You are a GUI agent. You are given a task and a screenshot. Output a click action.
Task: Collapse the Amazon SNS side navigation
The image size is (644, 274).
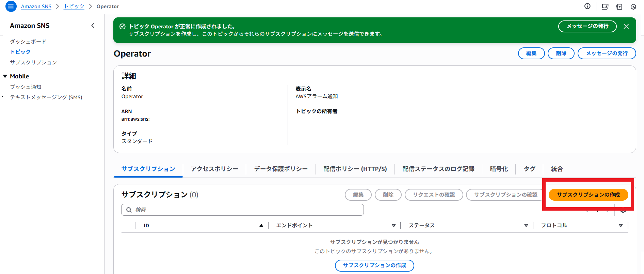[93, 26]
